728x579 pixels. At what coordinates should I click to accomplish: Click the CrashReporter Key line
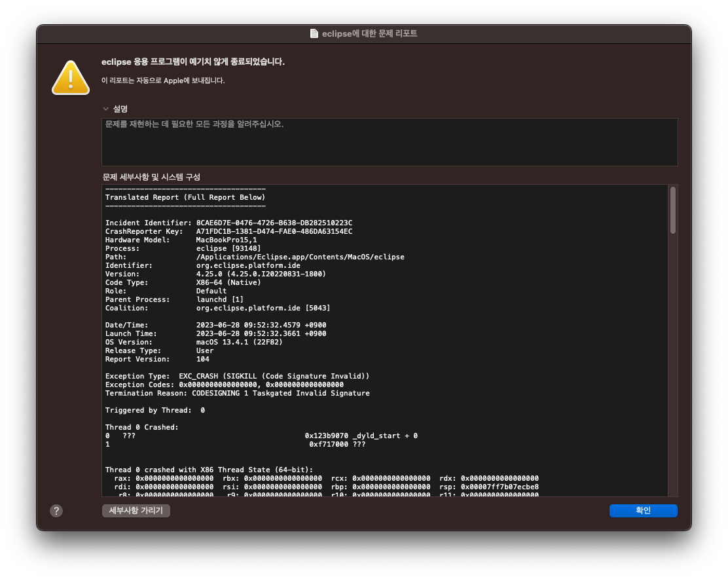coord(229,231)
